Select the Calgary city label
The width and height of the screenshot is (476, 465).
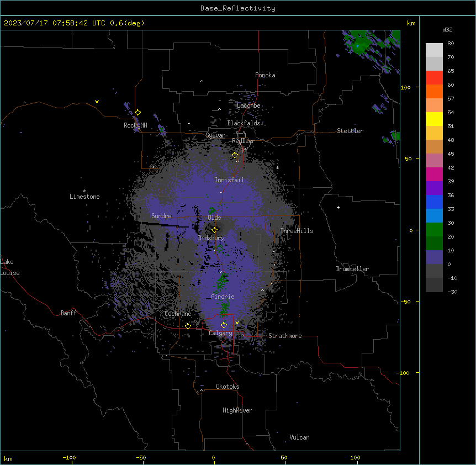[221, 333]
